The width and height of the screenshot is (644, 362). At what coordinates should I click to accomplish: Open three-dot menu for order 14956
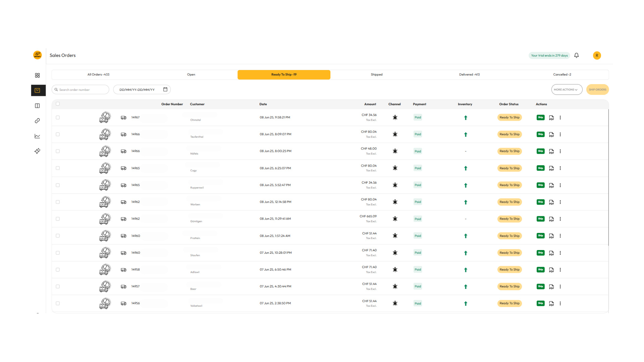click(x=560, y=303)
